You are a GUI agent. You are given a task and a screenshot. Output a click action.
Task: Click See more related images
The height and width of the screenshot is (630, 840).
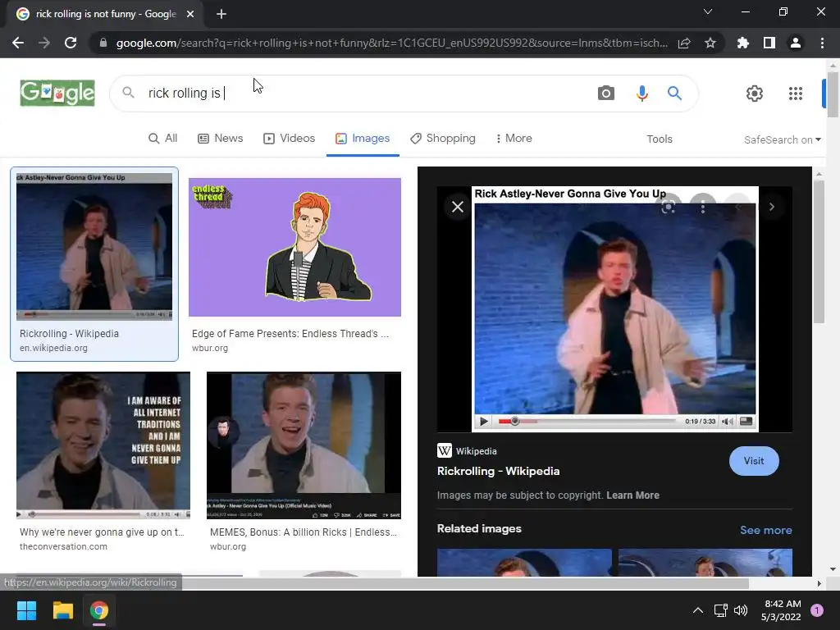click(x=765, y=530)
